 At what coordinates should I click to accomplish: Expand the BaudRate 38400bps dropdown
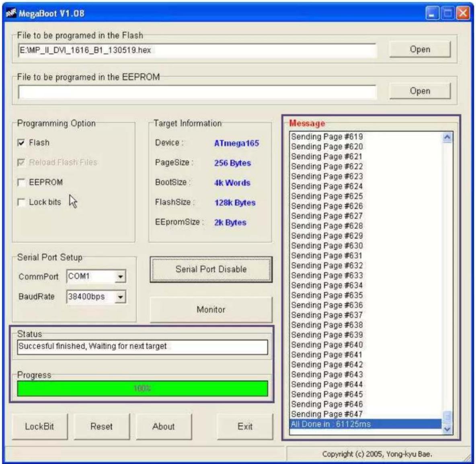click(121, 297)
